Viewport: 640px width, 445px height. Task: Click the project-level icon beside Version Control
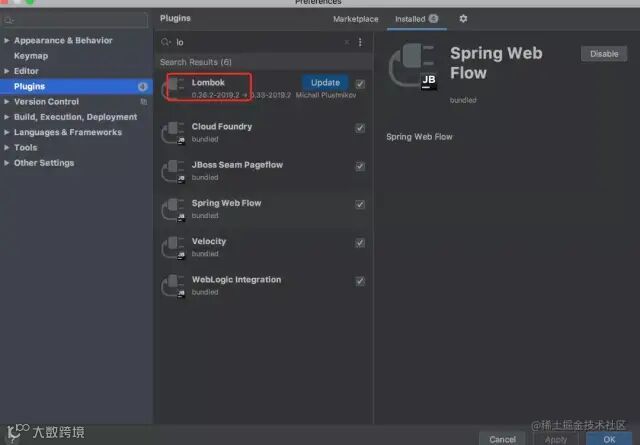(144, 102)
